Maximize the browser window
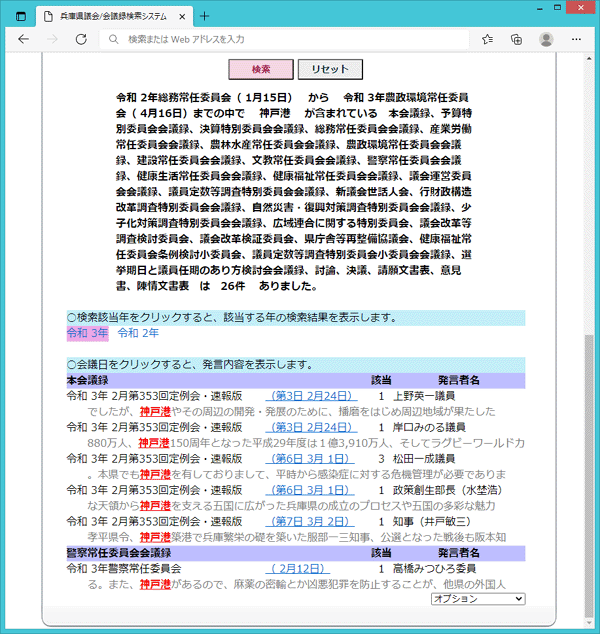The image size is (600, 634). pos(558,8)
